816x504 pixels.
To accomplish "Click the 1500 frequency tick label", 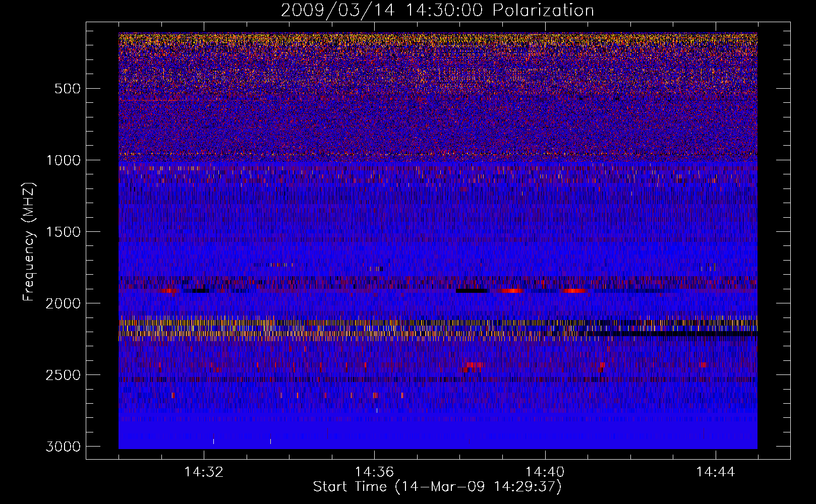I will point(63,232).
